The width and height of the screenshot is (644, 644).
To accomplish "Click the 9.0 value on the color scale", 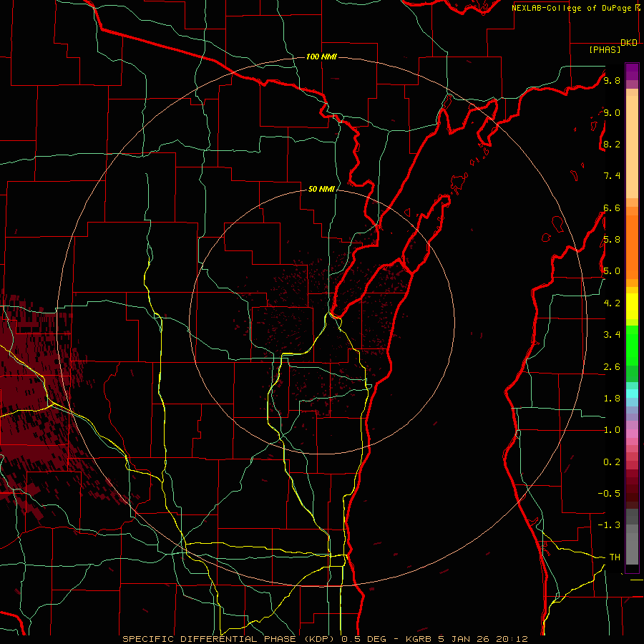I will (x=612, y=112).
